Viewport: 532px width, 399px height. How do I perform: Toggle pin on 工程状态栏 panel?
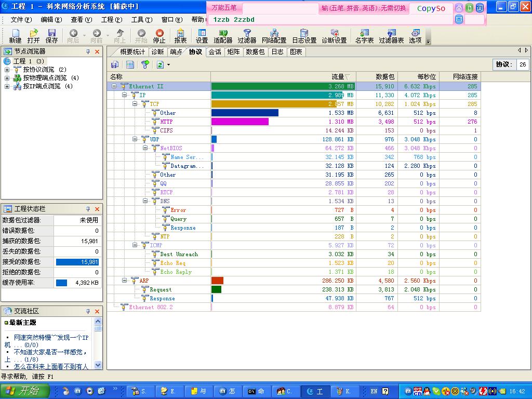click(x=88, y=208)
